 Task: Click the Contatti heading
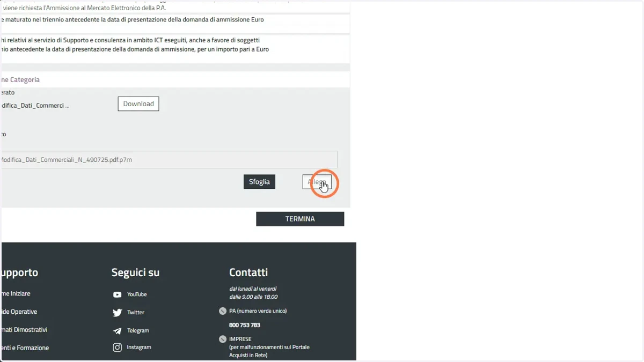pos(248,272)
